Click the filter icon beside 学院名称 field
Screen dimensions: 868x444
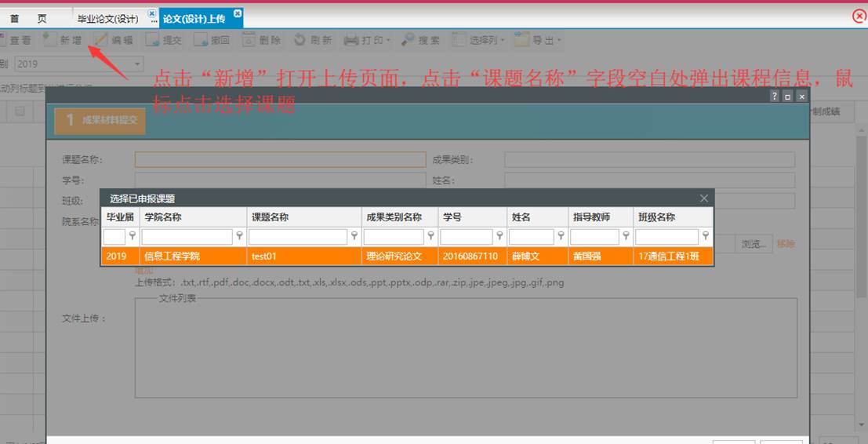tap(240, 236)
